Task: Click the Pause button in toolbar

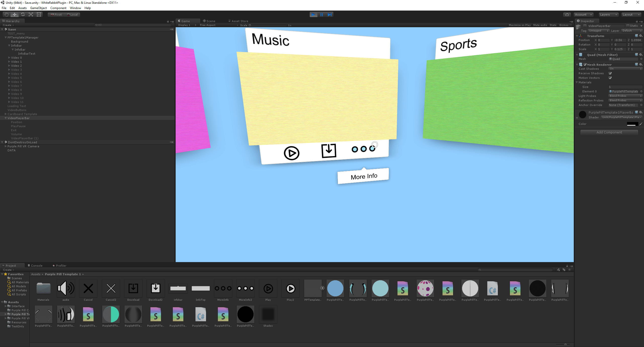Action: tap(321, 15)
